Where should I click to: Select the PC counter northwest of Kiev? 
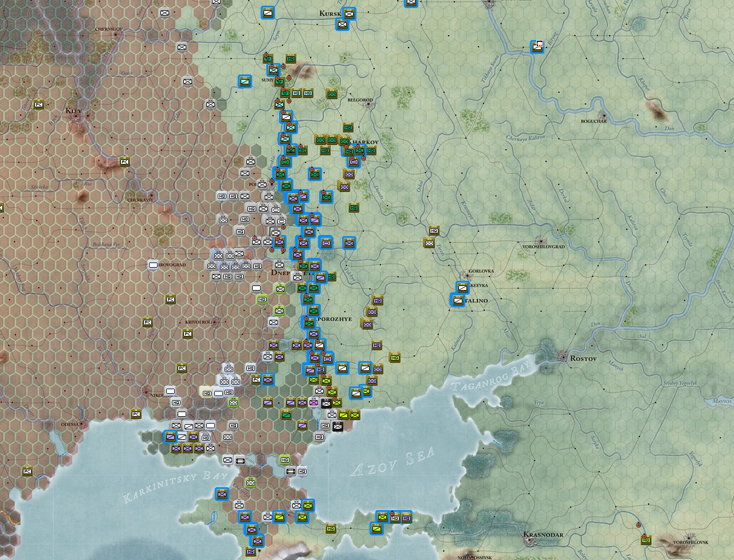(39, 104)
